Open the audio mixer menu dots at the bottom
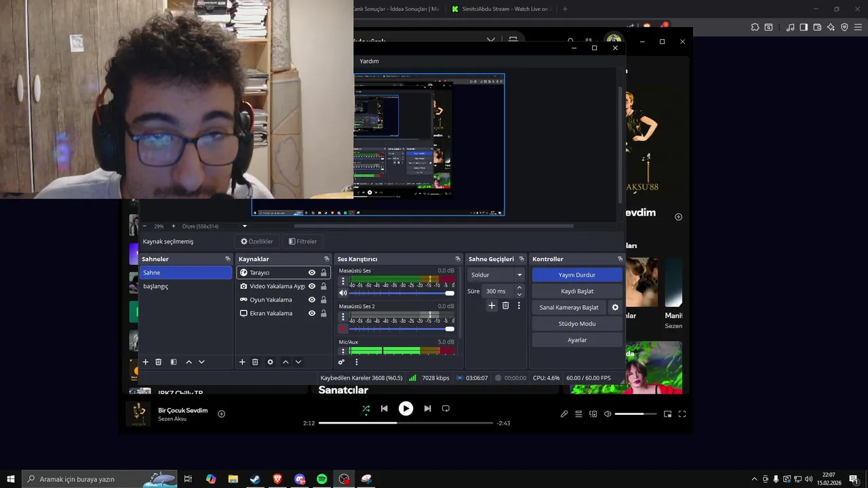Viewport: 868px width, 488px height. (357, 362)
